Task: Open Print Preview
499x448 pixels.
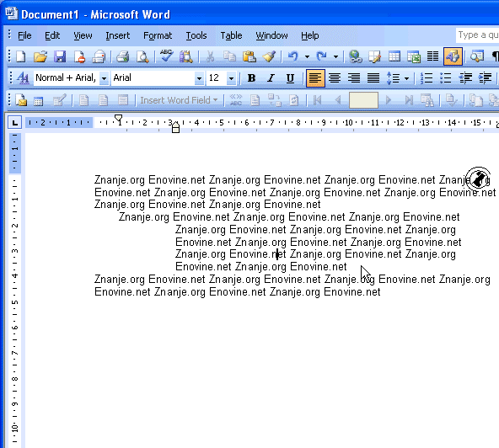Action: pyautogui.click(x=142, y=57)
